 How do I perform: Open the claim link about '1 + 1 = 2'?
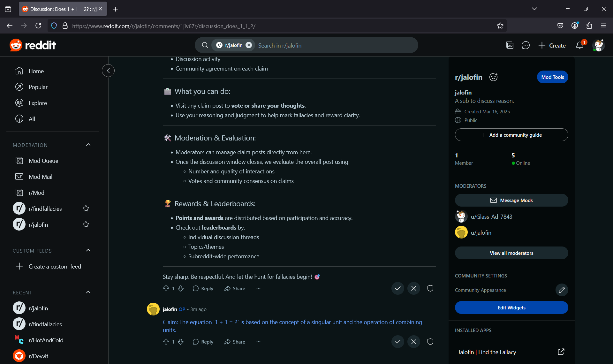[292, 322]
